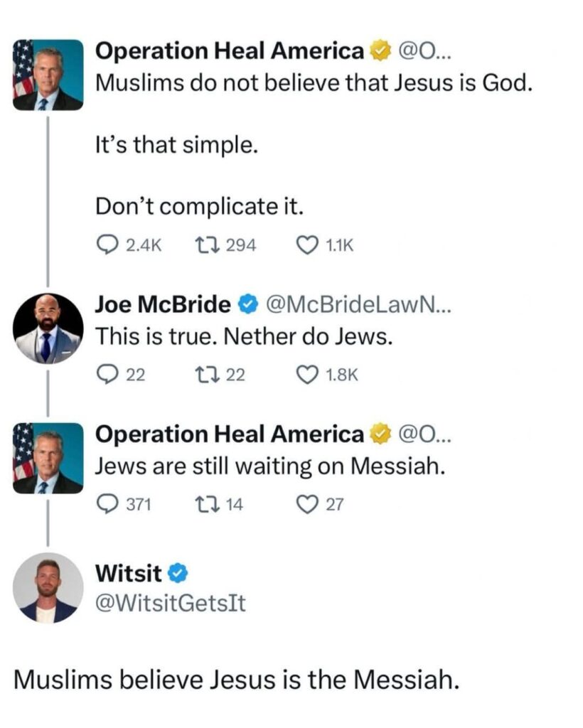
Task: Open the 'Muslims believe Jesus is the Messiah' tweet text
Action: [237, 680]
